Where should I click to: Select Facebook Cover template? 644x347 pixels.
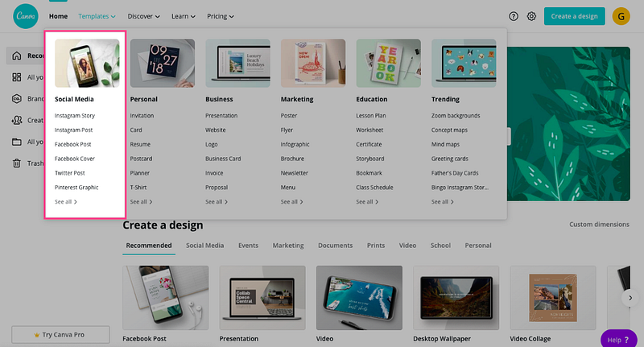[75, 159]
